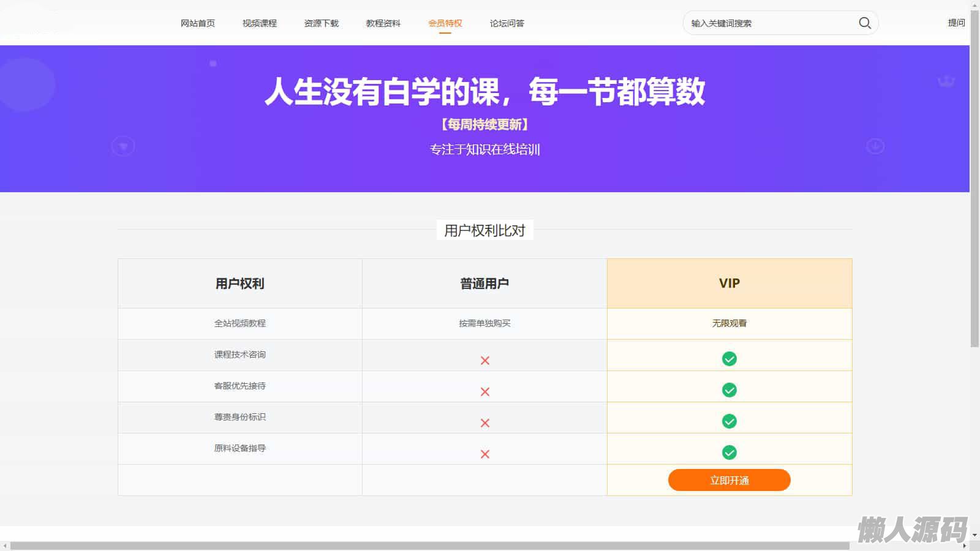Click the 提问 link at top right
Image resolution: width=980 pixels, height=551 pixels.
pos(956,23)
